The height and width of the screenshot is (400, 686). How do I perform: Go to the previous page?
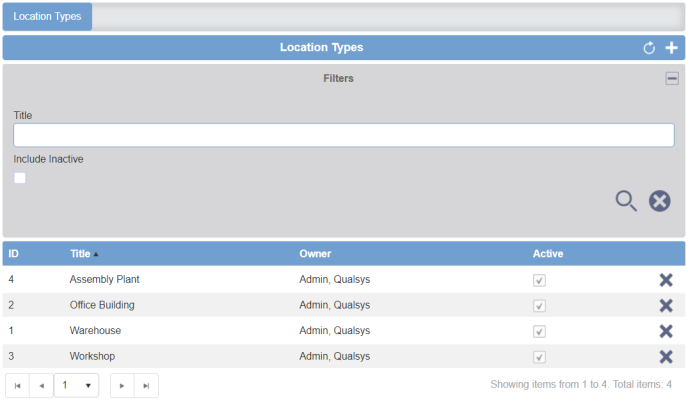[x=42, y=386]
